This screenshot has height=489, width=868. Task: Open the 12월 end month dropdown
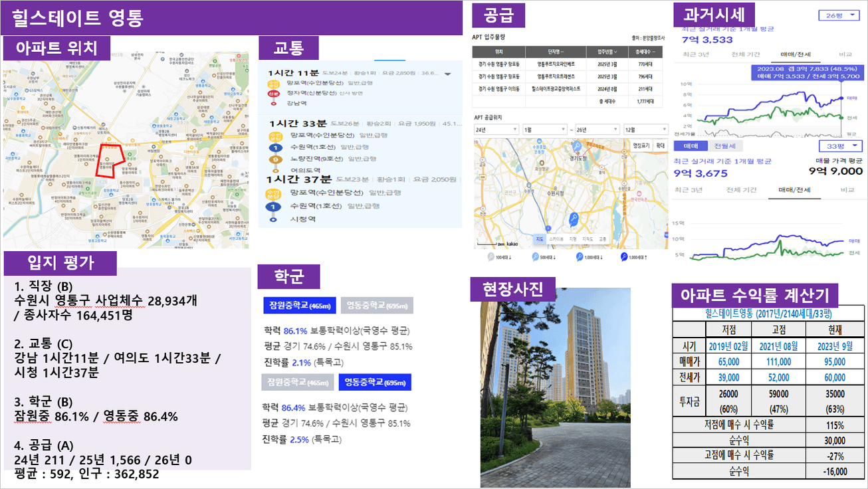click(645, 129)
